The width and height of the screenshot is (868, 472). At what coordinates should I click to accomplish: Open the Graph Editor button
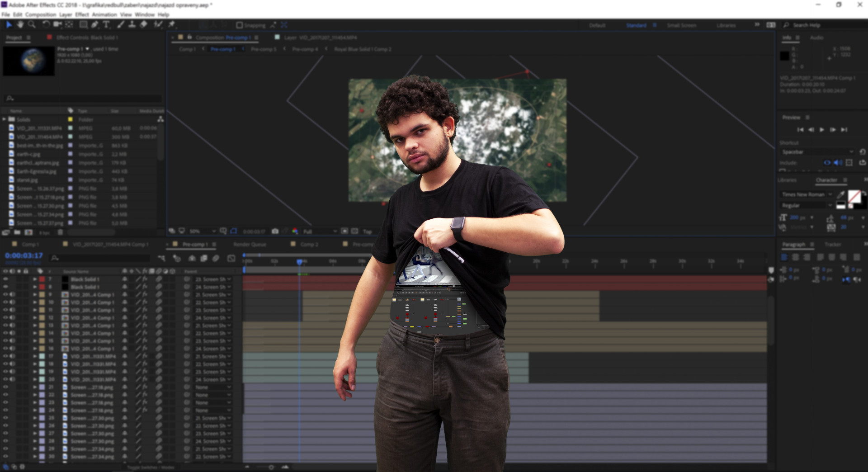pos(231,258)
